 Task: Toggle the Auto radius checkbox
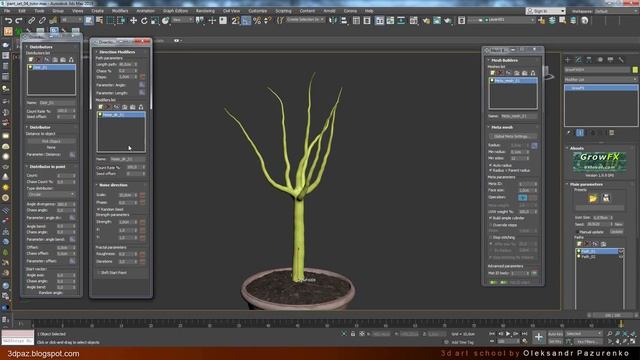(x=491, y=165)
